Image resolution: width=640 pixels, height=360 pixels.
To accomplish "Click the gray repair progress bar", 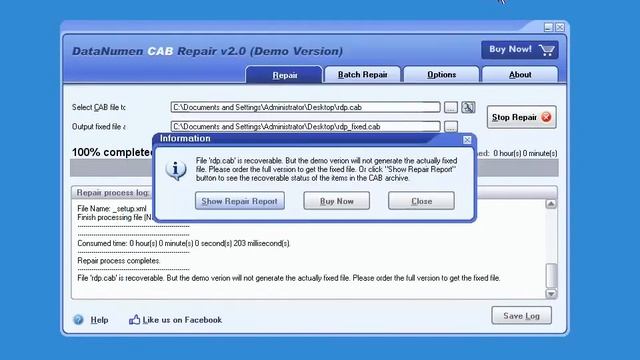I will coord(314,168).
